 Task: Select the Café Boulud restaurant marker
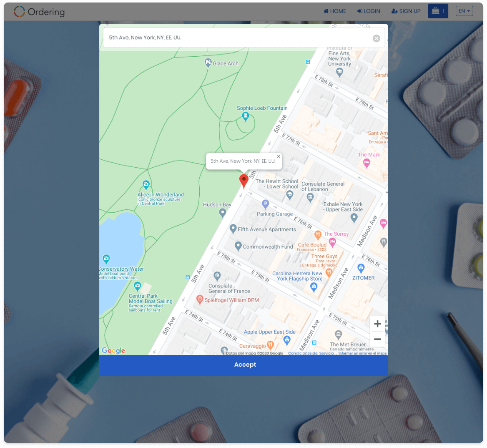click(318, 235)
